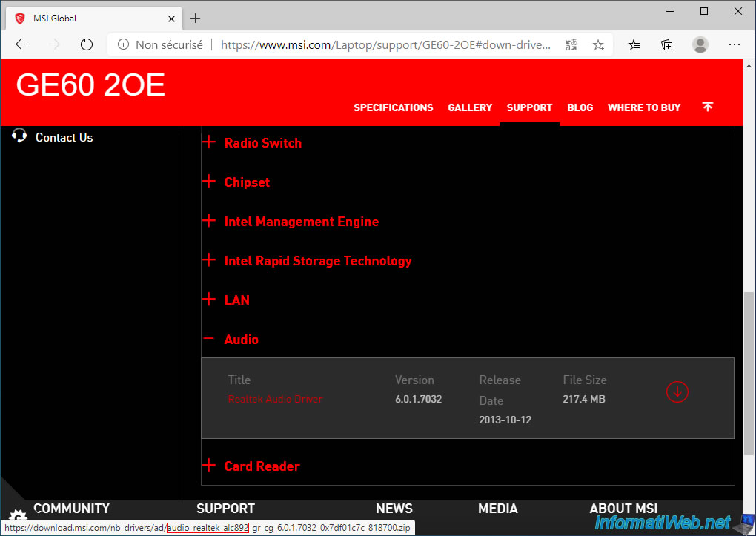Add this page to favorites (star)
The height and width of the screenshot is (536, 756).
tap(598, 45)
